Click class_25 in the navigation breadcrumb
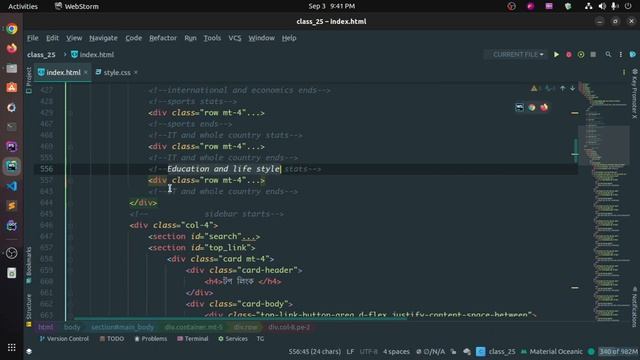Screen dimensions: 640x360 pyautogui.click(x=41, y=55)
